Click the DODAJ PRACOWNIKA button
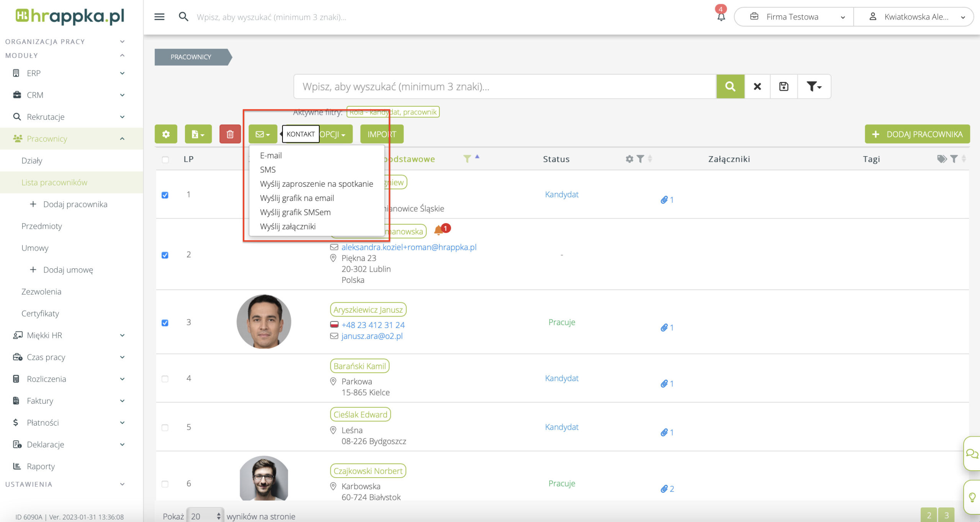This screenshot has width=980, height=522. pos(917,134)
